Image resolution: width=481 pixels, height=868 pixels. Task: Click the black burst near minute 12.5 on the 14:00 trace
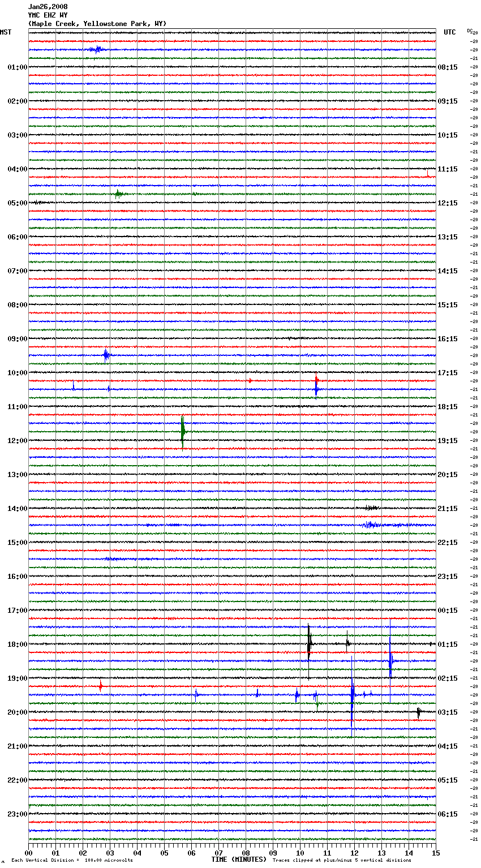(371, 508)
